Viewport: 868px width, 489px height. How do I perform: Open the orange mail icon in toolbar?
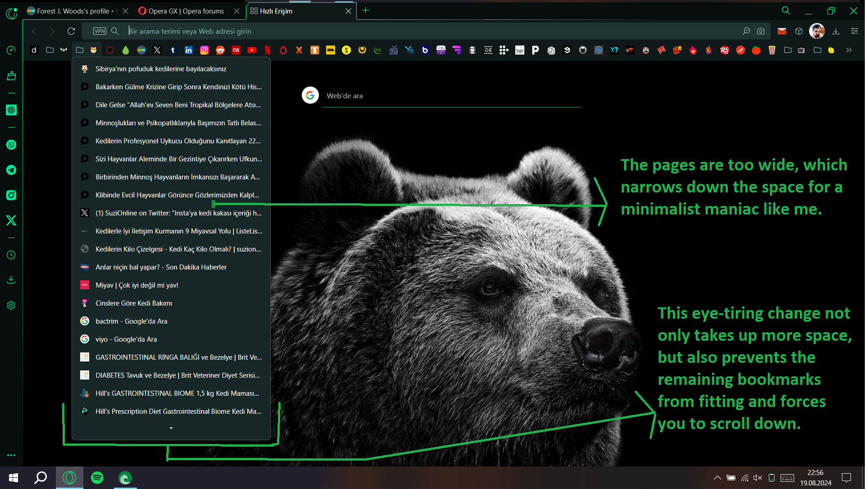[782, 31]
